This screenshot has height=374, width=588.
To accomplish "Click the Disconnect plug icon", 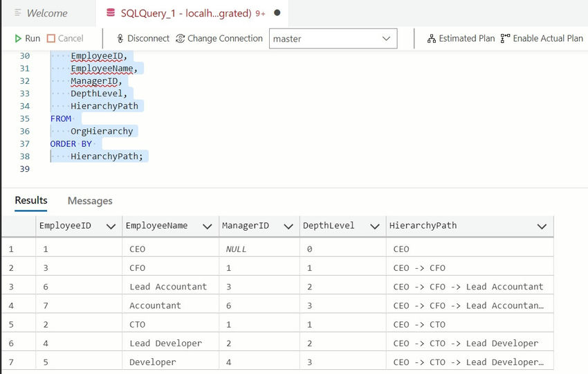I will point(120,39).
